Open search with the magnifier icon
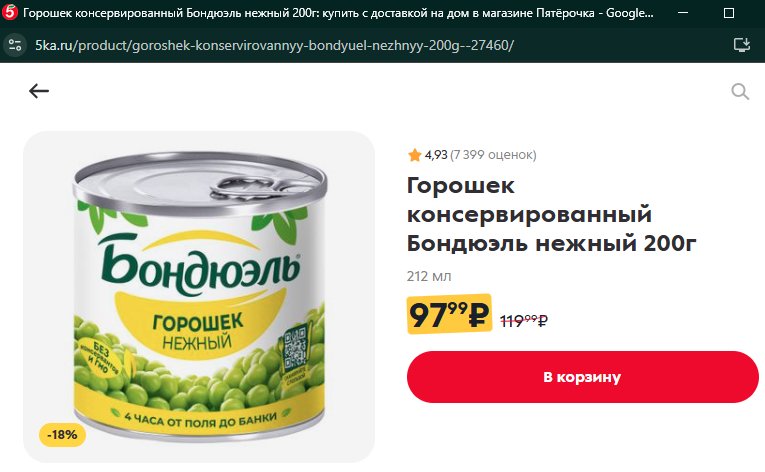This screenshot has height=472, width=765. [x=740, y=91]
